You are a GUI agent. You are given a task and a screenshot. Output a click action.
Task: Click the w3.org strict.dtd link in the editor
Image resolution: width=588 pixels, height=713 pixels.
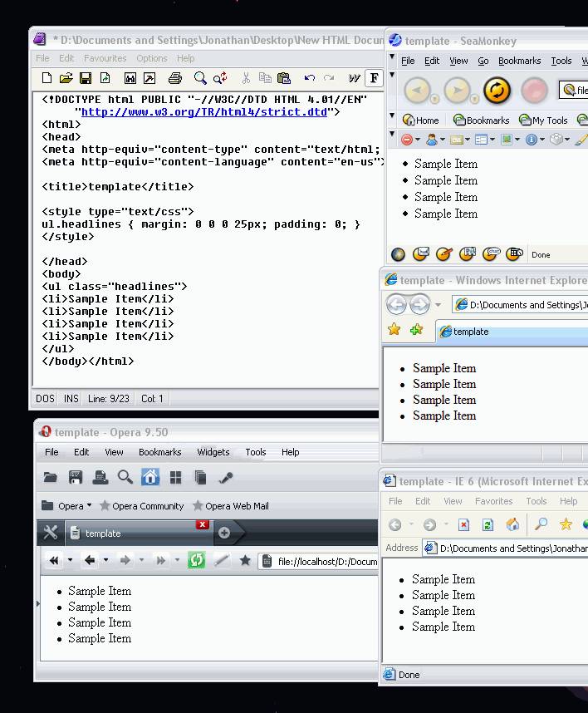[204, 111]
